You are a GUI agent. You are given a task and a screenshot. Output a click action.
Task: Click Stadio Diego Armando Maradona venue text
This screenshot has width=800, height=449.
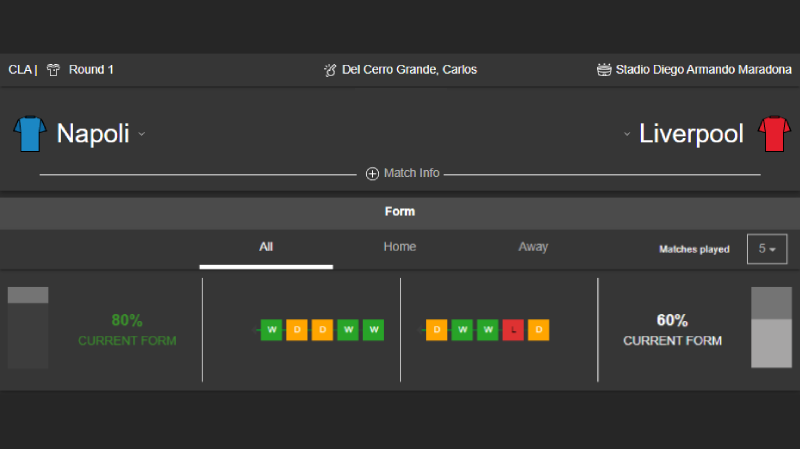tap(704, 70)
